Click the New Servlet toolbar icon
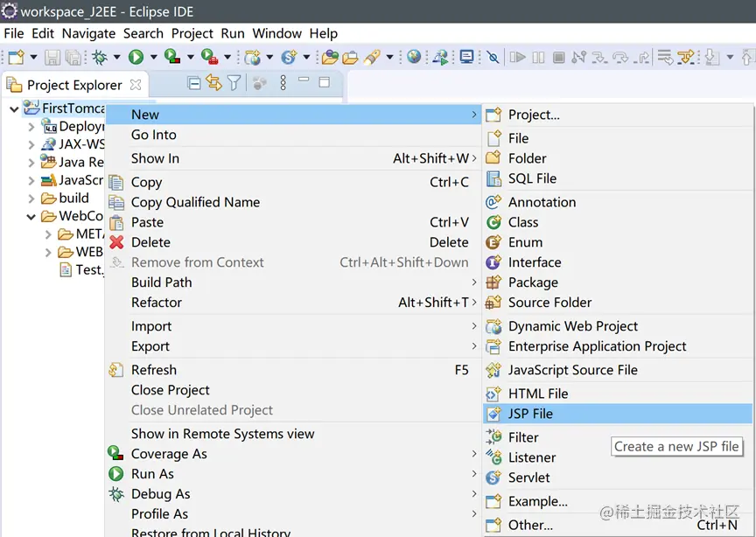 (290, 58)
